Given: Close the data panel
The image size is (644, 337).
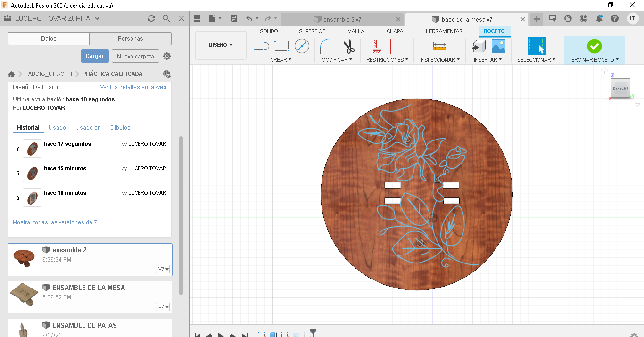Looking at the screenshot, I should coord(182,18).
